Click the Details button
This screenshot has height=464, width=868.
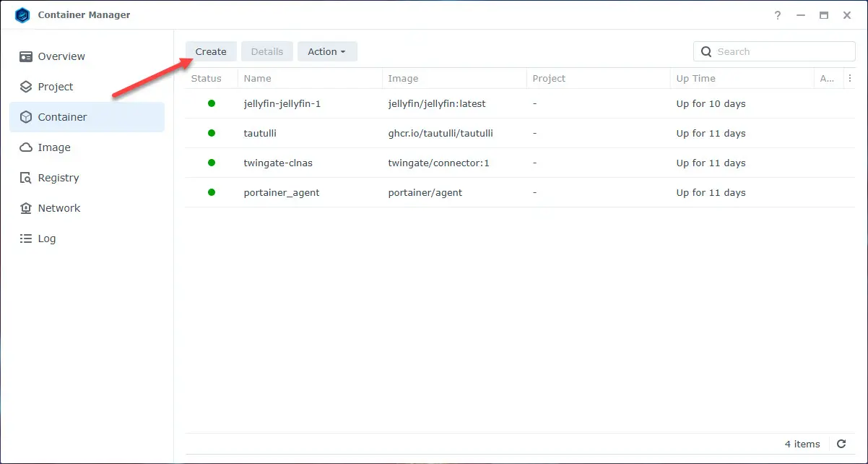point(267,51)
